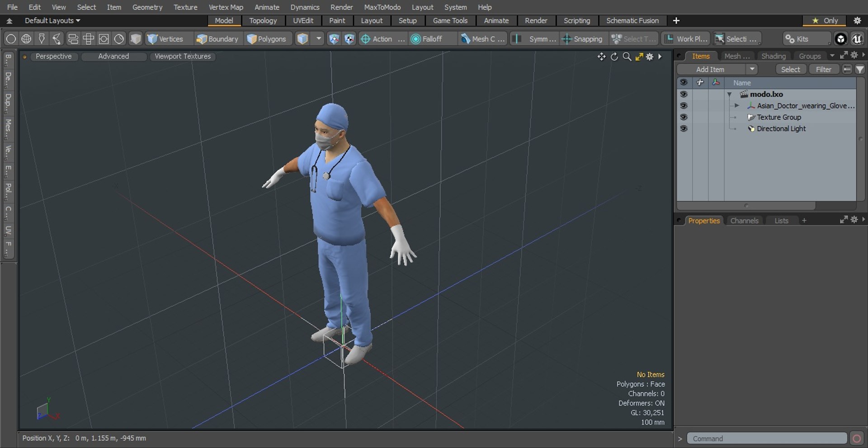Viewport: 868px width, 448px height.
Task: Select the Items mode cube icon
Action: pyautogui.click(x=302, y=39)
